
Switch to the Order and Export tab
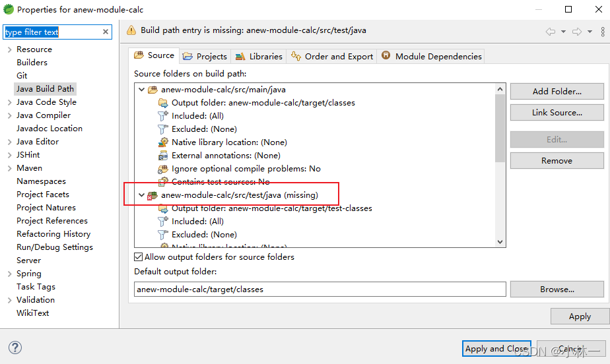point(332,56)
